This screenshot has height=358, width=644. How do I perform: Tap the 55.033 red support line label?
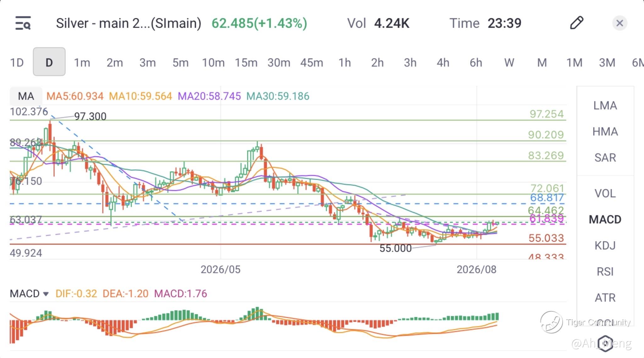pyautogui.click(x=546, y=238)
